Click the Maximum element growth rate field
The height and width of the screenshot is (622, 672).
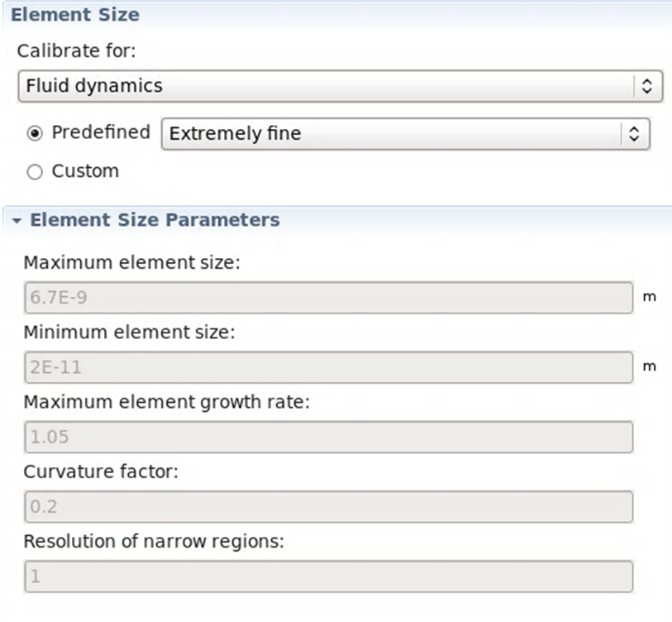tap(329, 437)
